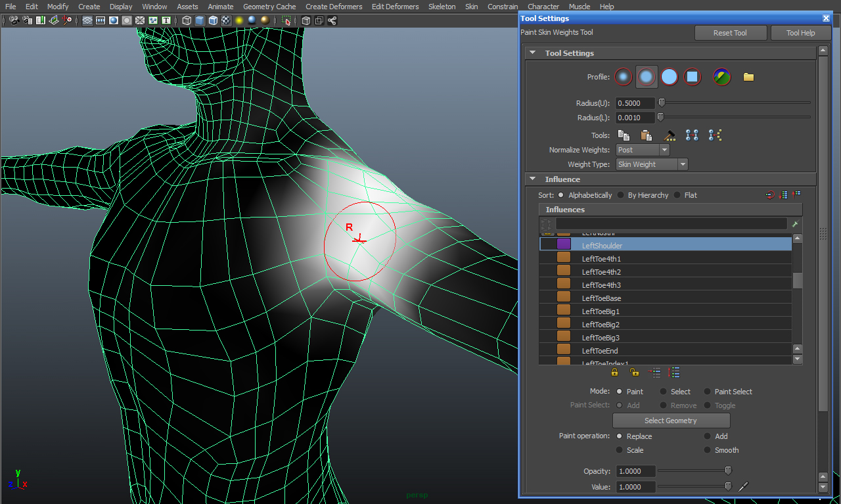Click the Reset Tool button
Screen dimensions: 841x504
pyautogui.click(x=730, y=33)
